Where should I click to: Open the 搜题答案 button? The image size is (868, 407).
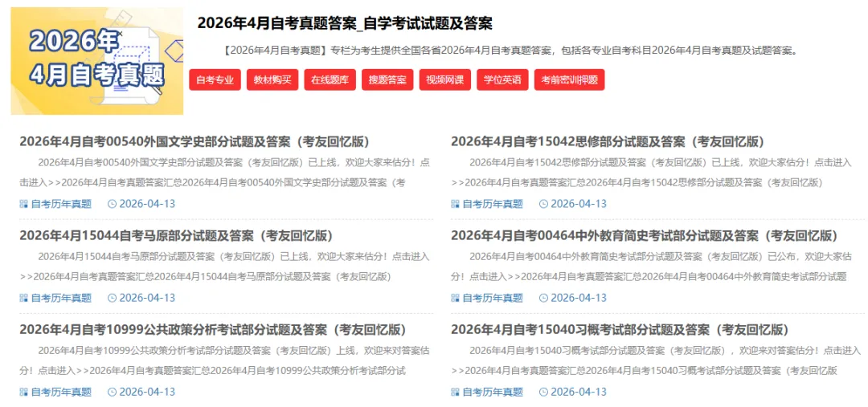pos(387,79)
